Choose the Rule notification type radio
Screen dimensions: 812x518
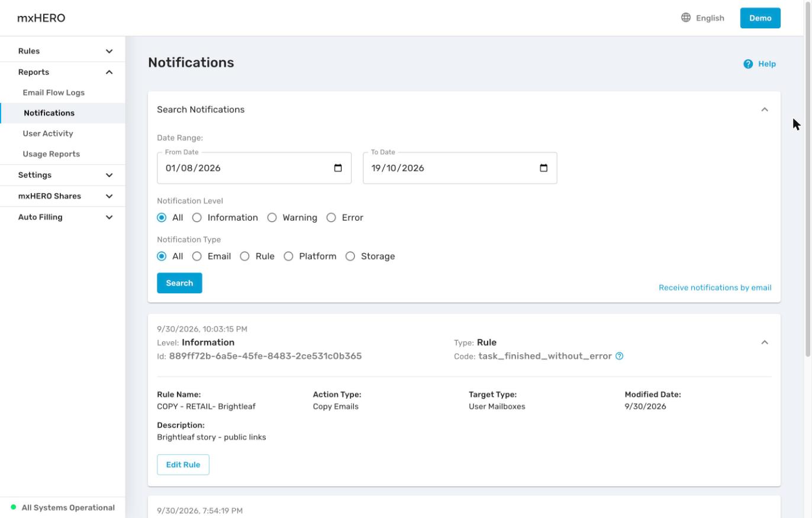(245, 256)
